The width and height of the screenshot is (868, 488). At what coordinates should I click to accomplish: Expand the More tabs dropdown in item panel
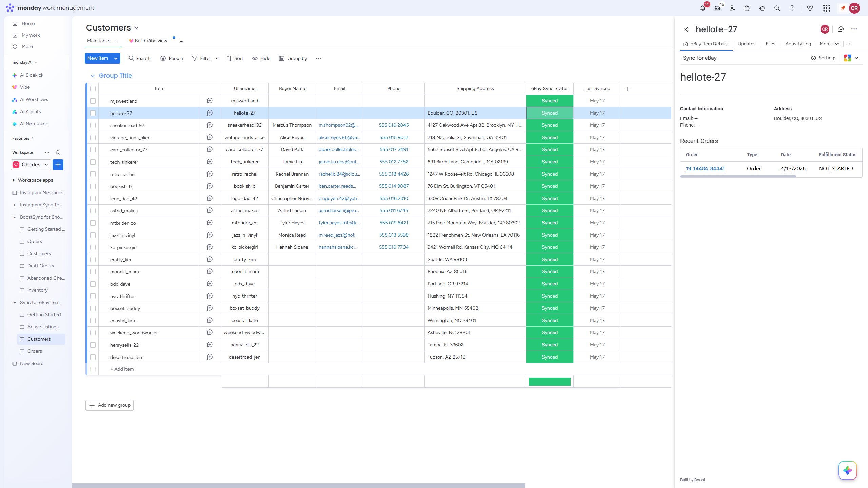[829, 44]
